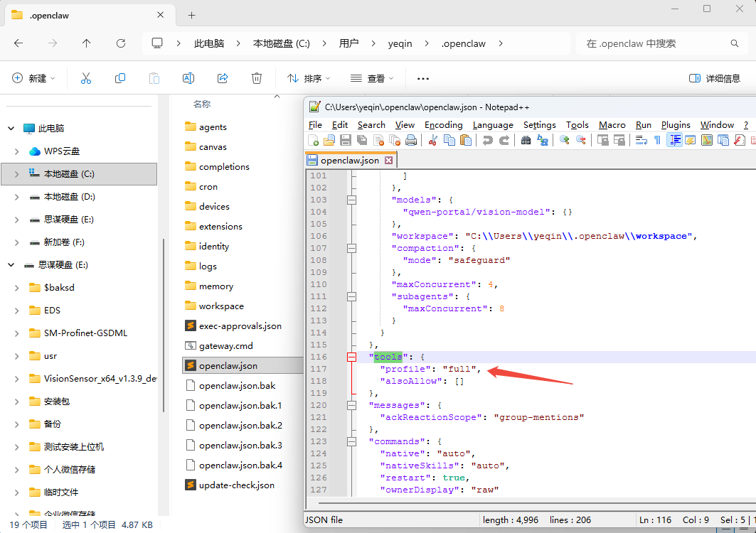Collapse the 此电脑 tree node
This screenshot has height=533, width=756.
click(x=11, y=128)
